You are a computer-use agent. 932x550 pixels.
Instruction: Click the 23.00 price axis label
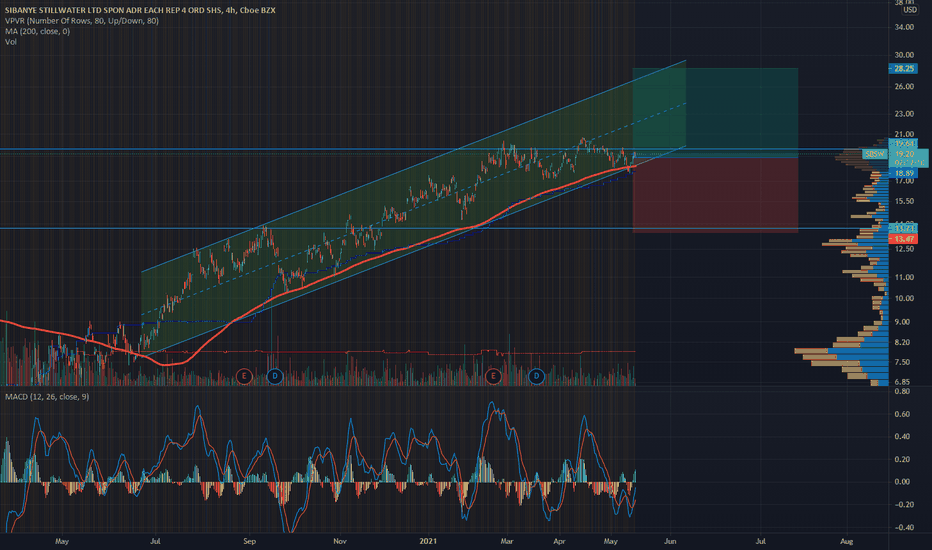click(904, 114)
